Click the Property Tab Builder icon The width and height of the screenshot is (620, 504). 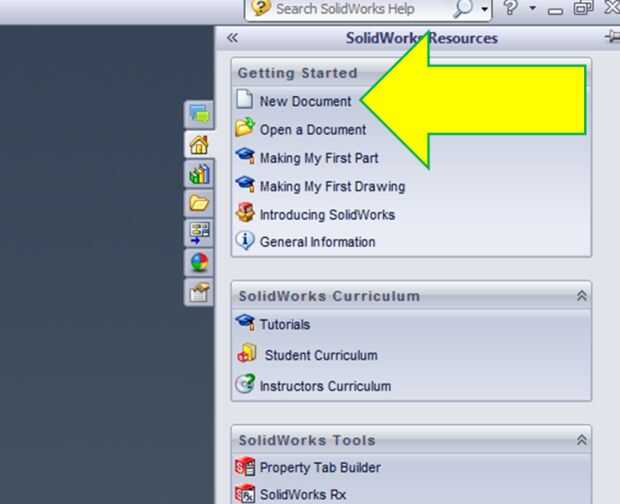pos(245,467)
